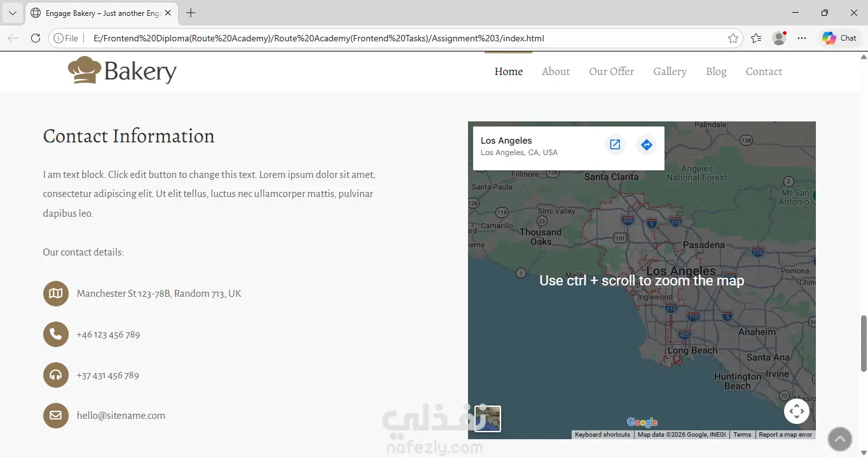Click the Santa Clarita map label

click(611, 177)
